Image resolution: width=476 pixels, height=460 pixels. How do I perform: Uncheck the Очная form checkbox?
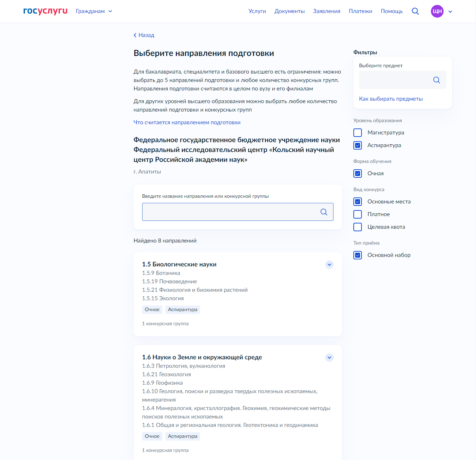[x=358, y=174]
